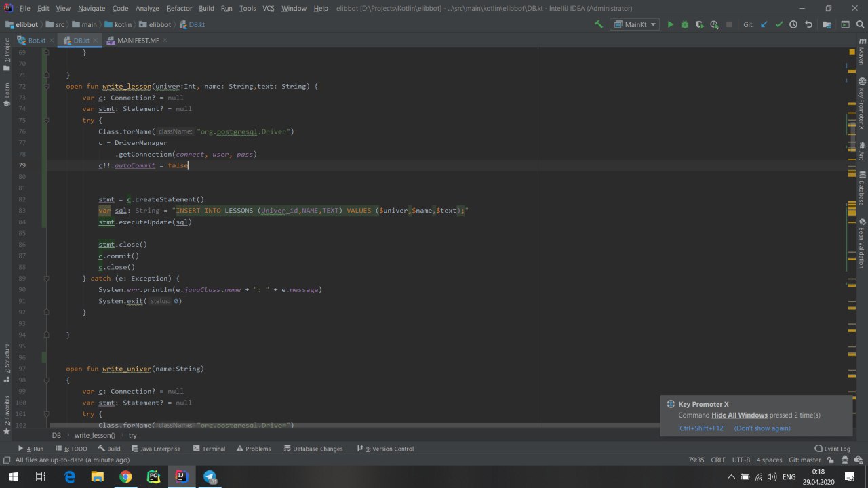Screen dimensions: 868x488
Task: Open the Bean Validation tool window
Action: (x=861, y=243)
